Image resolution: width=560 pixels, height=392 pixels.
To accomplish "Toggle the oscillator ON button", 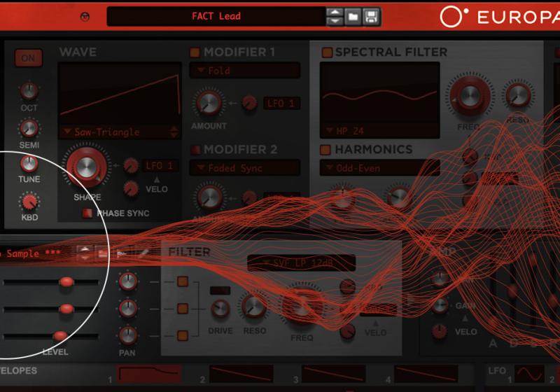I will tap(29, 58).
